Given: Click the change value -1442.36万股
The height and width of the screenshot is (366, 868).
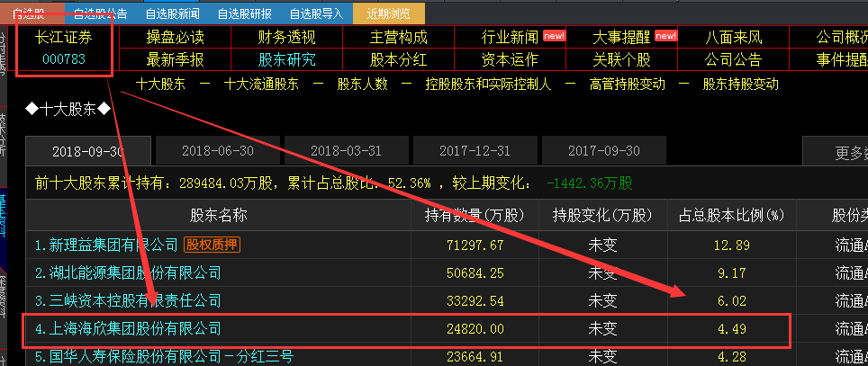Looking at the screenshot, I should tap(589, 183).
